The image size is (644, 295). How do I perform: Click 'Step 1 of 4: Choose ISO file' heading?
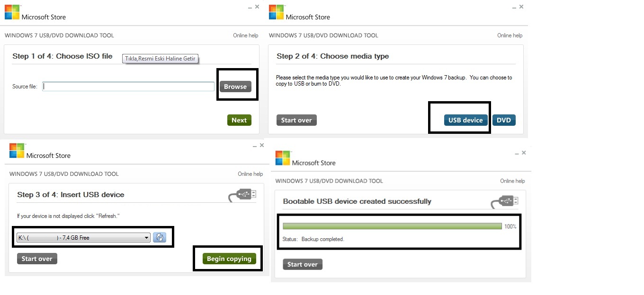tap(63, 56)
